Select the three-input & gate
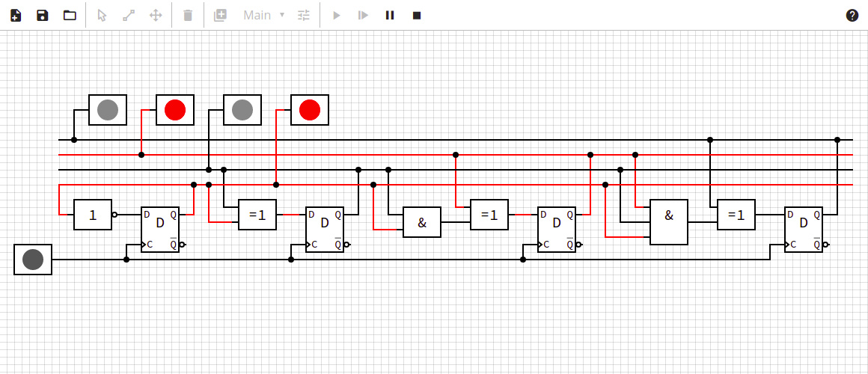This screenshot has width=868, height=374. pos(669,222)
